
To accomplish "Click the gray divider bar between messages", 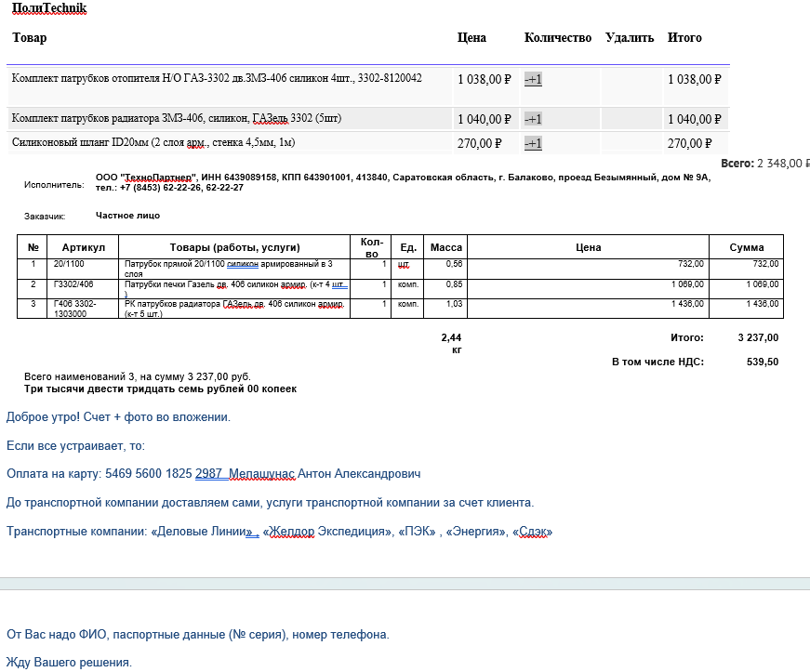I will pyautogui.click(x=405, y=584).
